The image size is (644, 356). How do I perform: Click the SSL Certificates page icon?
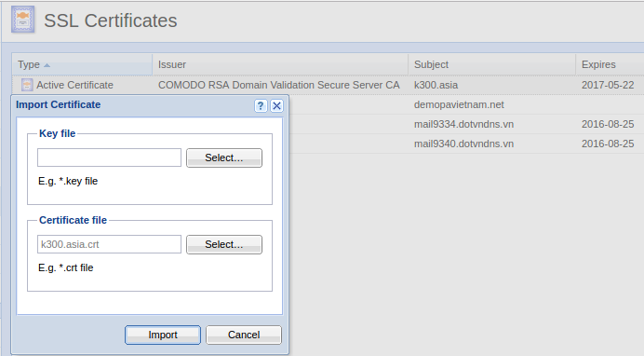pos(23,20)
